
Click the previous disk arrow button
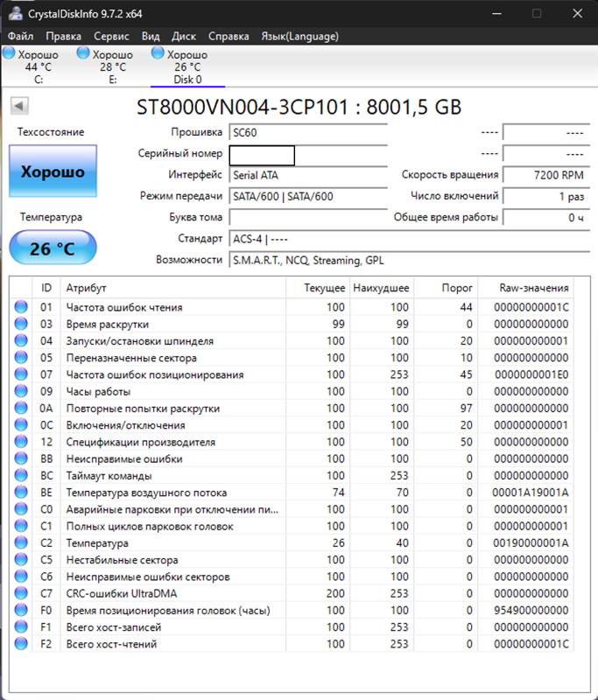pos(19,106)
